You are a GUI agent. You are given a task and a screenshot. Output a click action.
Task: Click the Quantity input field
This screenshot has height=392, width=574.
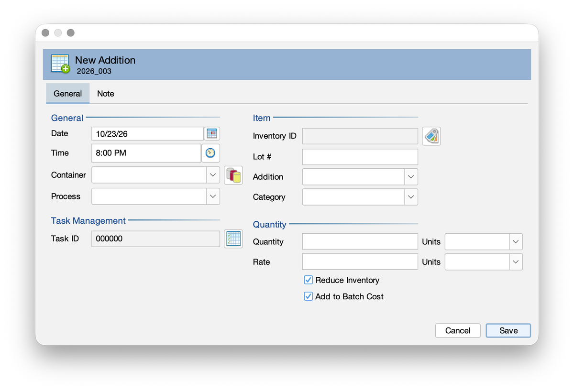pos(360,242)
